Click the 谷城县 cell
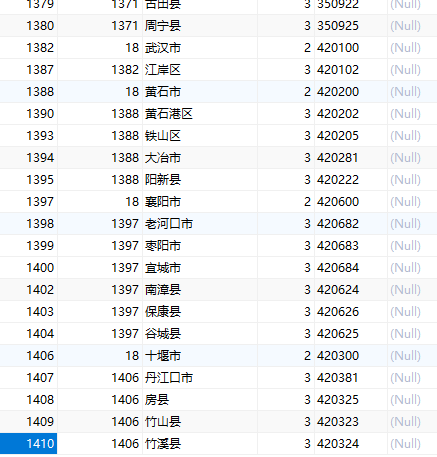This screenshot has height=457, width=437. [x=200, y=334]
